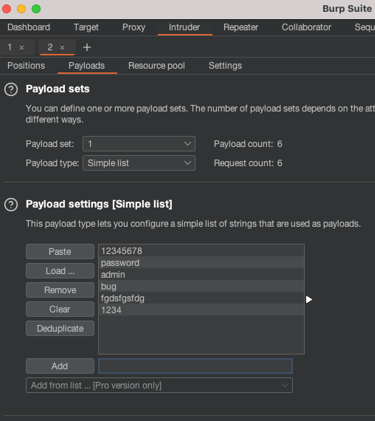Switch to the Repeater tab

point(241,27)
